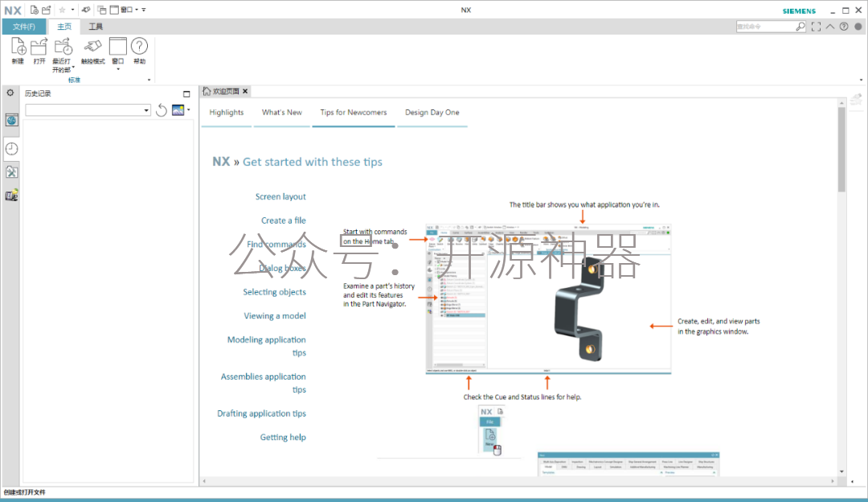Image resolution: width=868 pixels, height=502 pixels.
Task: Toggle Touch Mode (触控模式) in the ribbon
Action: pyautogui.click(x=93, y=51)
